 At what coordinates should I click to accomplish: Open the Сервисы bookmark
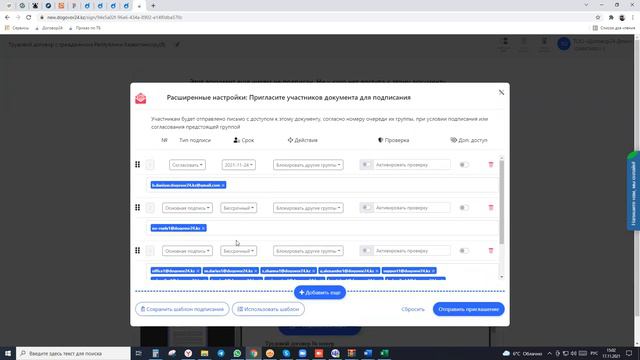17,28
